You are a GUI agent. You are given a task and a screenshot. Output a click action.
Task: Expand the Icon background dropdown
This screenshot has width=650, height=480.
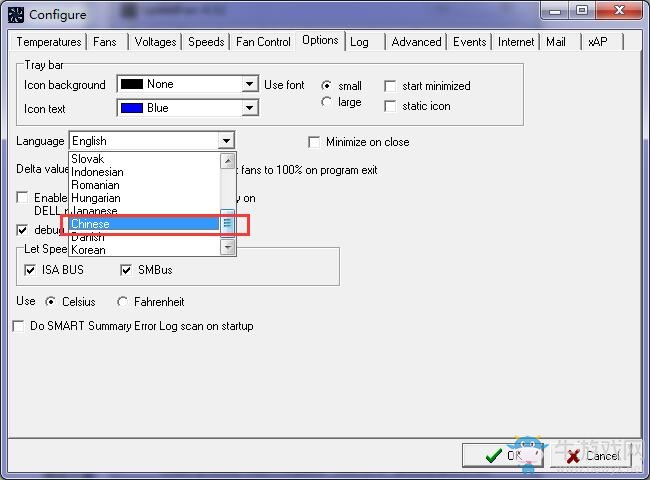[249, 84]
